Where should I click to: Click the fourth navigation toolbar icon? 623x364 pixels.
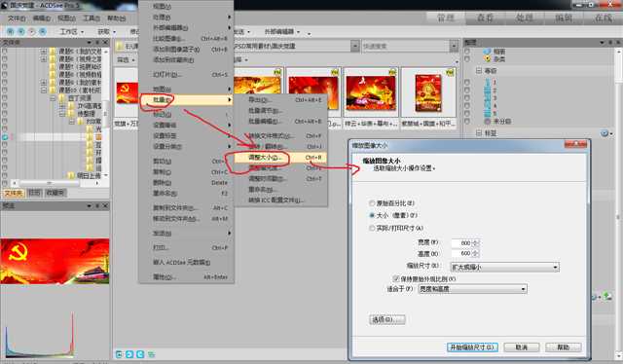click(x=43, y=31)
